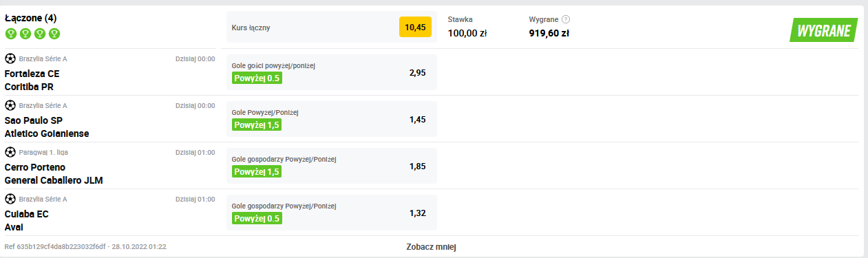
Task: Click the green WYGRANE status badge
Action: 825,30
